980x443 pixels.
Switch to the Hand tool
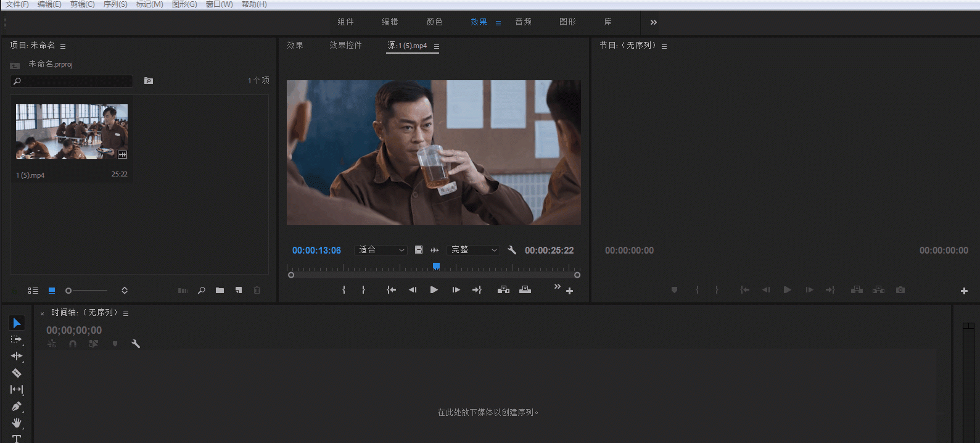[17, 423]
